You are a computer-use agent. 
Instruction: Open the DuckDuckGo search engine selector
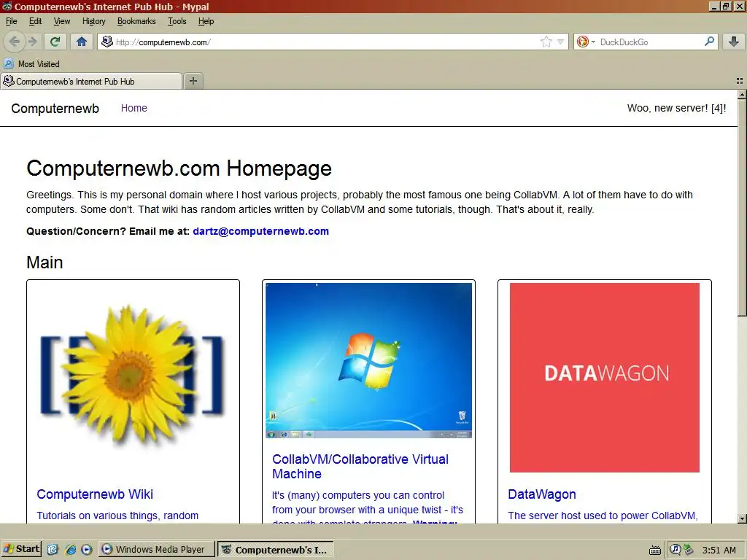tap(586, 42)
